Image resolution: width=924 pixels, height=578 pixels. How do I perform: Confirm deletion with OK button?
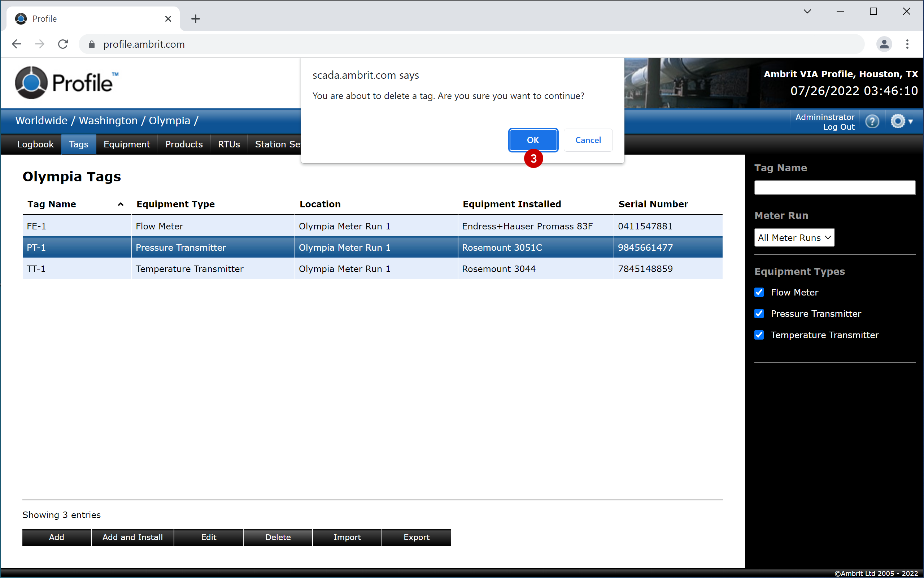coord(533,140)
